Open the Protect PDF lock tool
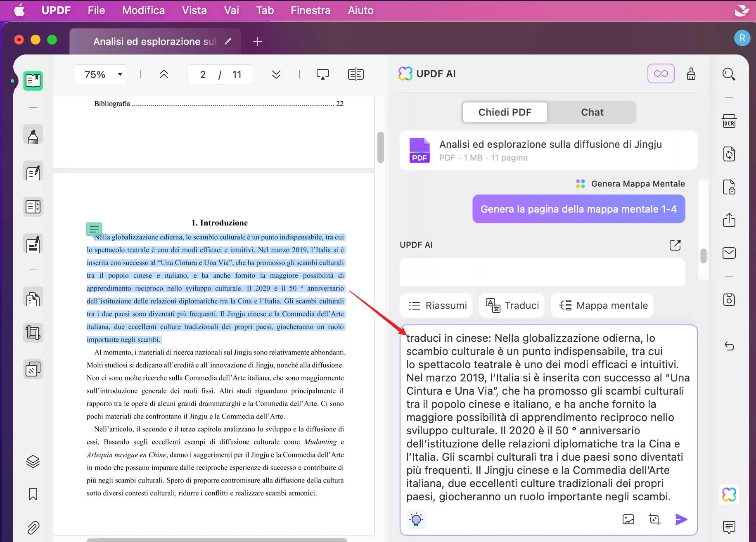756x542 pixels. [729, 187]
